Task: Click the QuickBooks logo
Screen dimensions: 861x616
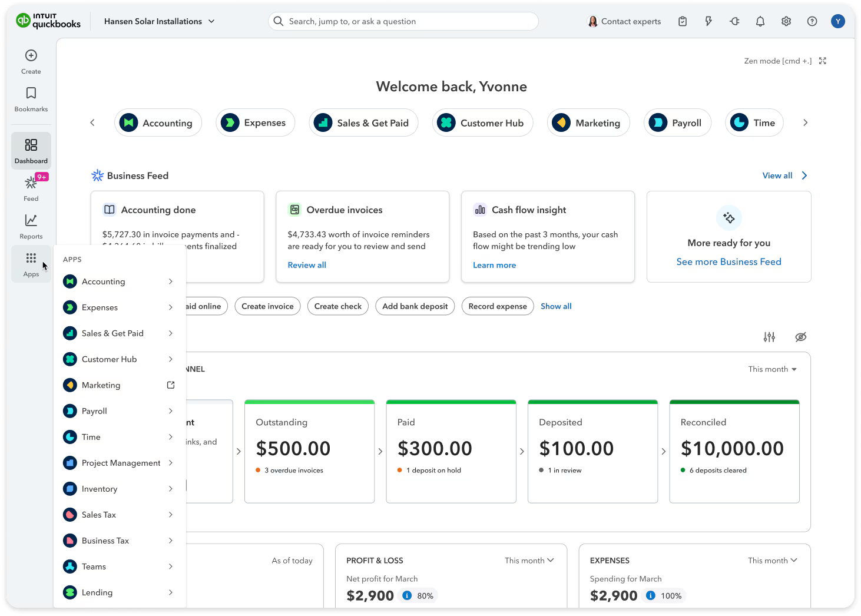Action: [48, 21]
